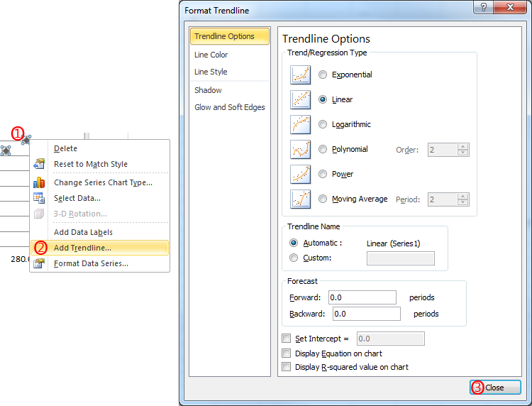Click the Linear trendline chart icon

click(x=300, y=99)
